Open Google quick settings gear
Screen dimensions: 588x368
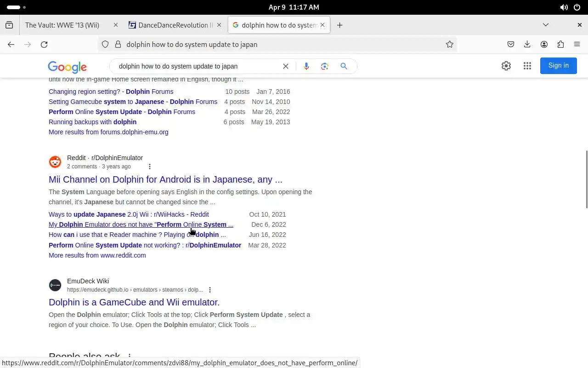click(x=506, y=66)
